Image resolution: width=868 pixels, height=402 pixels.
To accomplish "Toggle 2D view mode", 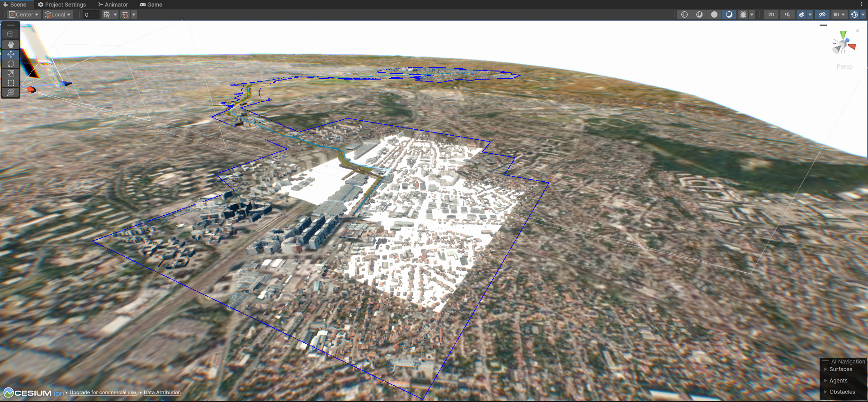I will pos(771,14).
